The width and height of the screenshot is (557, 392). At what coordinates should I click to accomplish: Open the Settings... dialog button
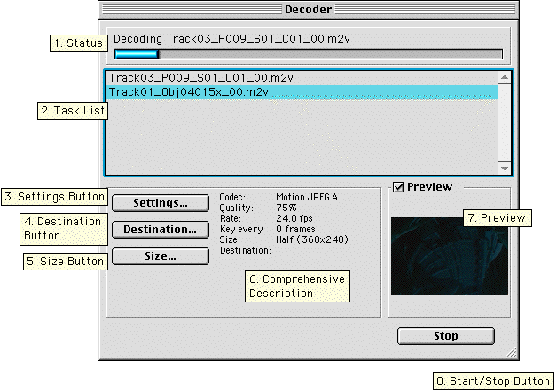(161, 203)
